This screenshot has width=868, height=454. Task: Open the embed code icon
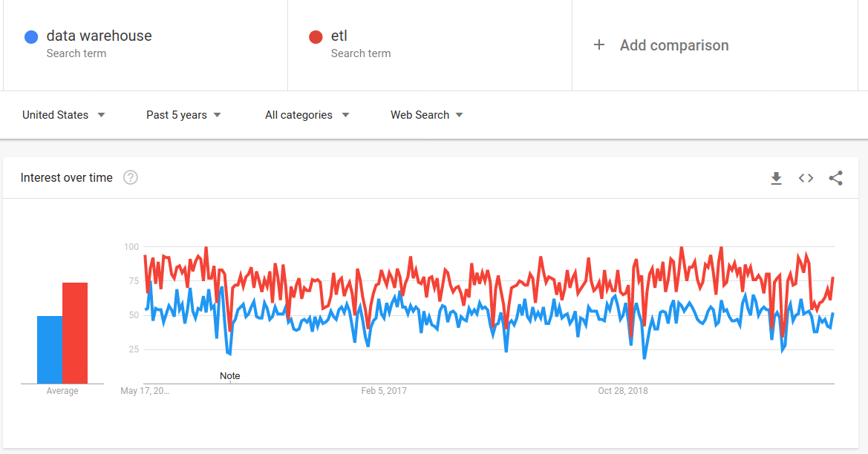(x=806, y=178)
